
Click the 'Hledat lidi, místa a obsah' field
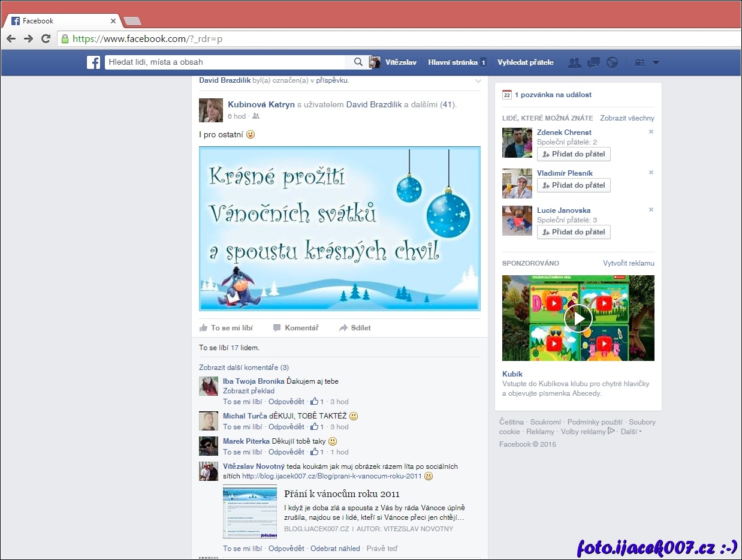point(225,62)
